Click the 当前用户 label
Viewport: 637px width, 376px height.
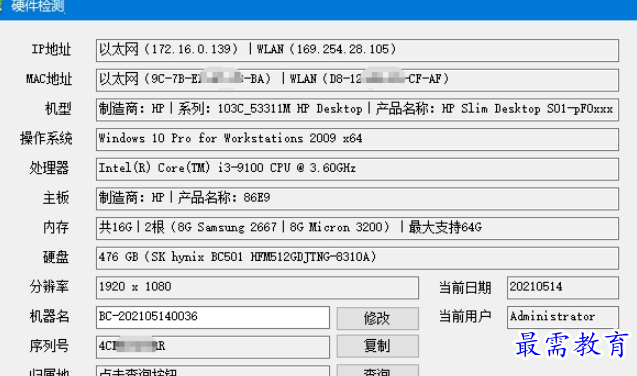click(465, 316)
